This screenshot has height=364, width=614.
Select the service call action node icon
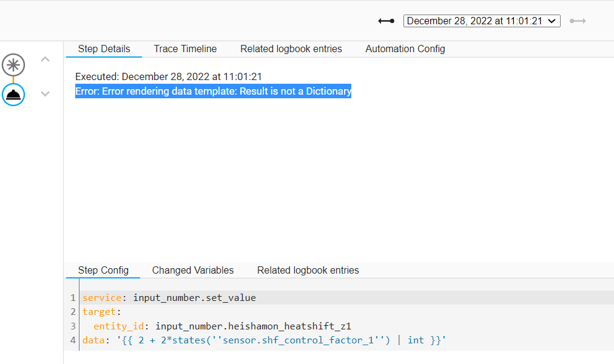(x=13, y=94)
